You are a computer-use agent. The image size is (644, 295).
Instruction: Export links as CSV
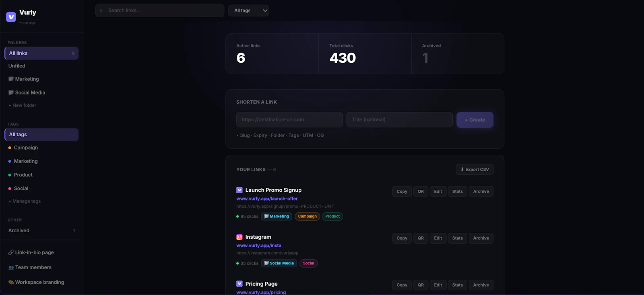point(475,170)
